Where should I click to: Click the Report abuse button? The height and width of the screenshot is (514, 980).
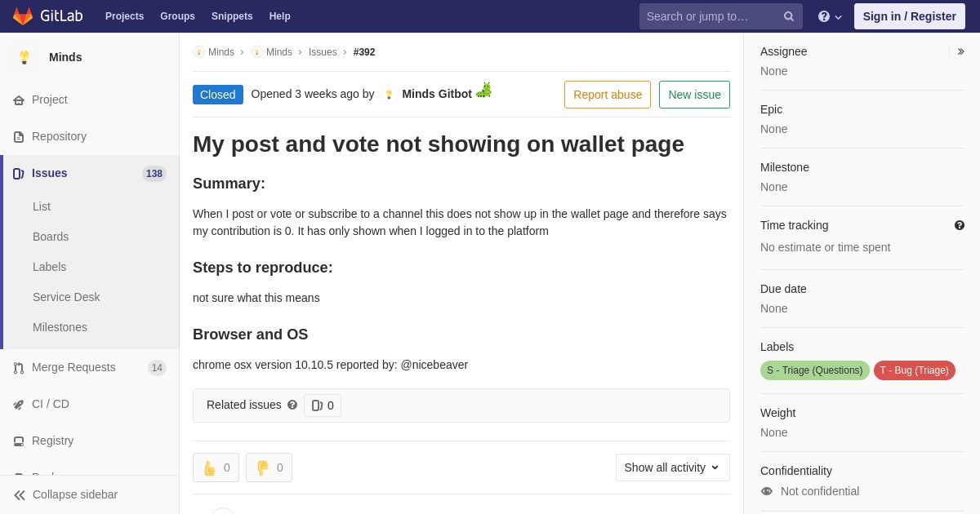pyautogui.click(x=608, y=95)
